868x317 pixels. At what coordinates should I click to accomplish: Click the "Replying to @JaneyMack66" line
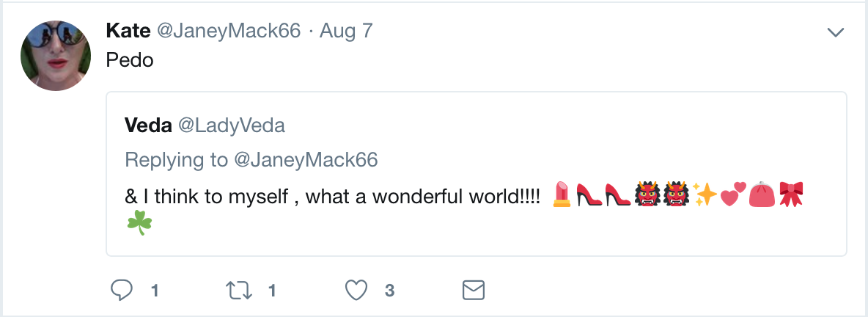[251, 159]
